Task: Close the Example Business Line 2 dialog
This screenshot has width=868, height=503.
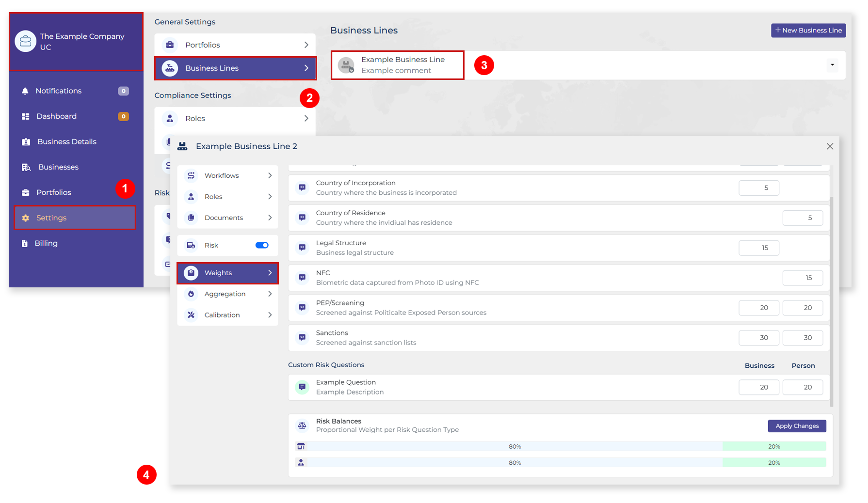Action: (830, 146)
